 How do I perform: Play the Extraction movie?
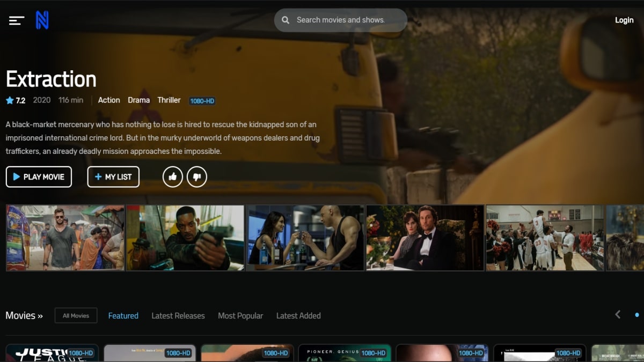[x=39, y=177]
